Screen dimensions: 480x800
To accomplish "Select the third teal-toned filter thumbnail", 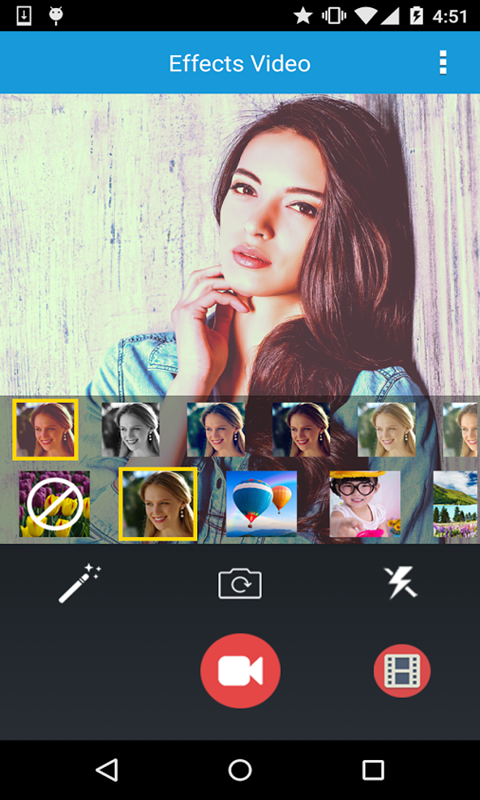I will point(216,430).
